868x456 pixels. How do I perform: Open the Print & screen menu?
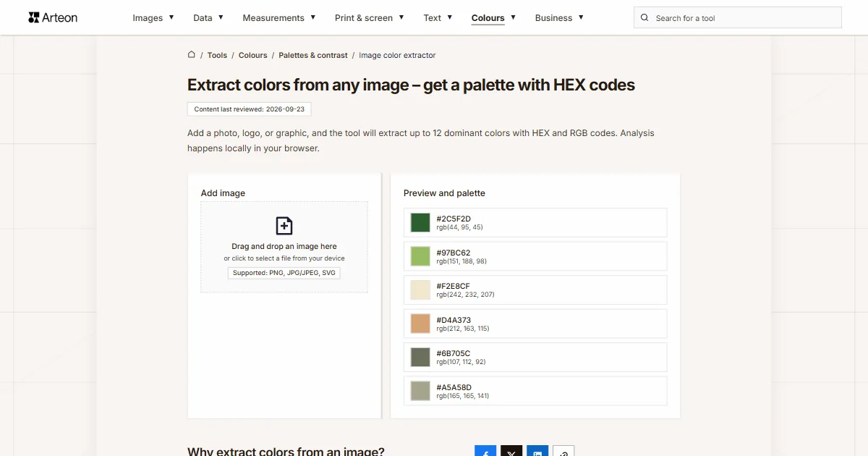tap(370, 17)
